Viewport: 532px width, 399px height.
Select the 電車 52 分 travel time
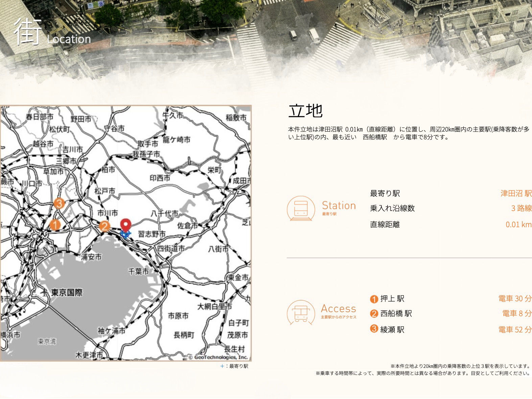click(x=514, y=329)
